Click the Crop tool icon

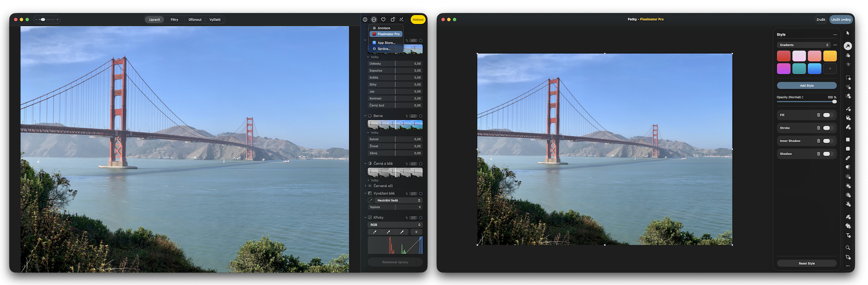point(848,257)
